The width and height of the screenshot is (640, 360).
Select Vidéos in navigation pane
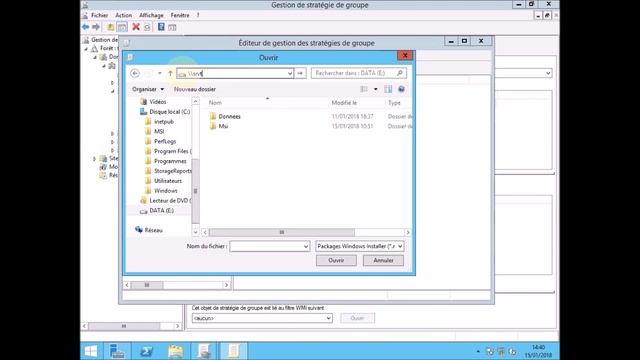point(153,102)
